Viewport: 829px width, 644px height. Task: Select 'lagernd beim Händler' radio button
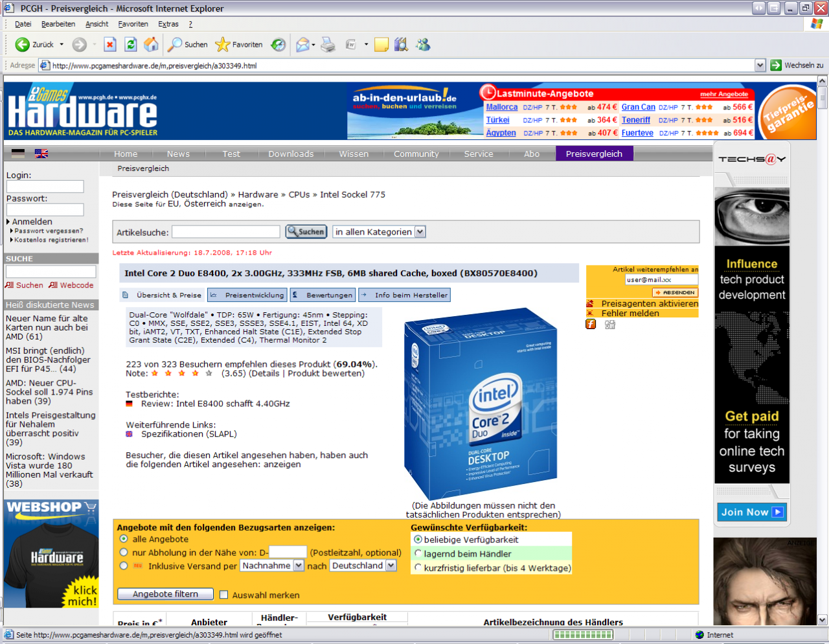[x=418, y=553]
